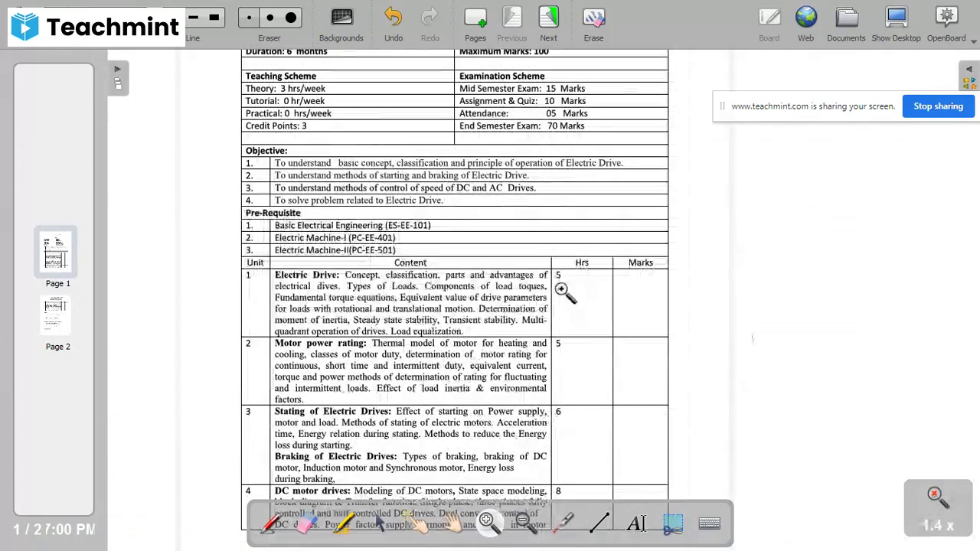The width and height of the screenshot is (980, 551).
Task: Select the hand scroll-page tool
Action: [x=452, y=523]
